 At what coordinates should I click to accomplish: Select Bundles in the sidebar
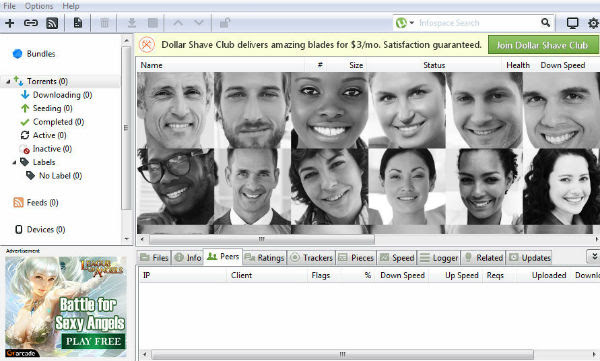coord(41,54)
